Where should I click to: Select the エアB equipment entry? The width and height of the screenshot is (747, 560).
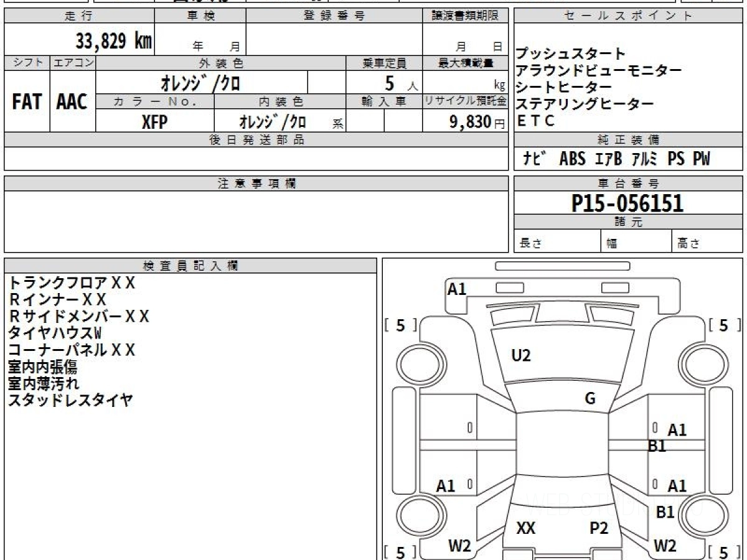click(x=608, y=159)
